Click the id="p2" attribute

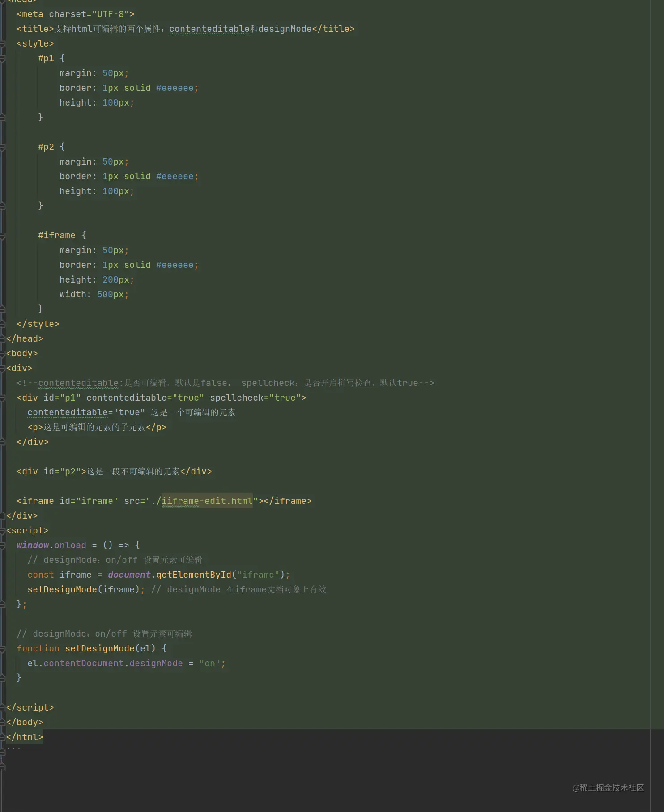pos(62,471)
